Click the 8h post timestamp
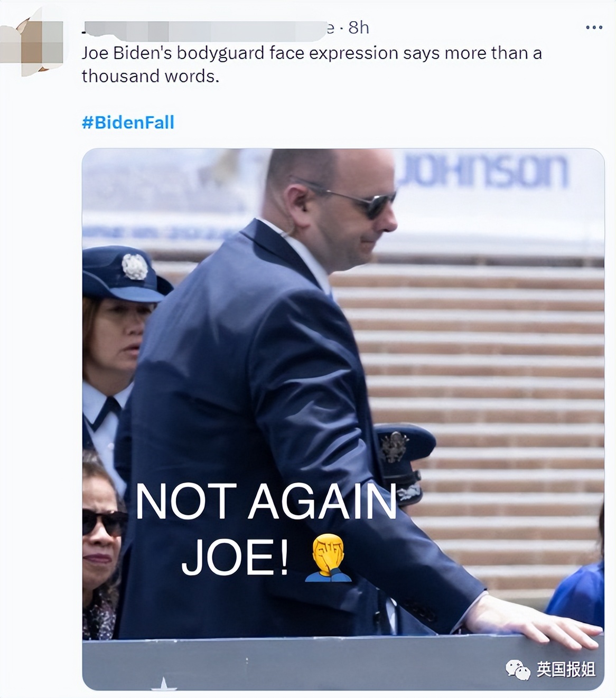Image resolution: width=616 pixels, height=698 pixels. [x=359, y=27]
